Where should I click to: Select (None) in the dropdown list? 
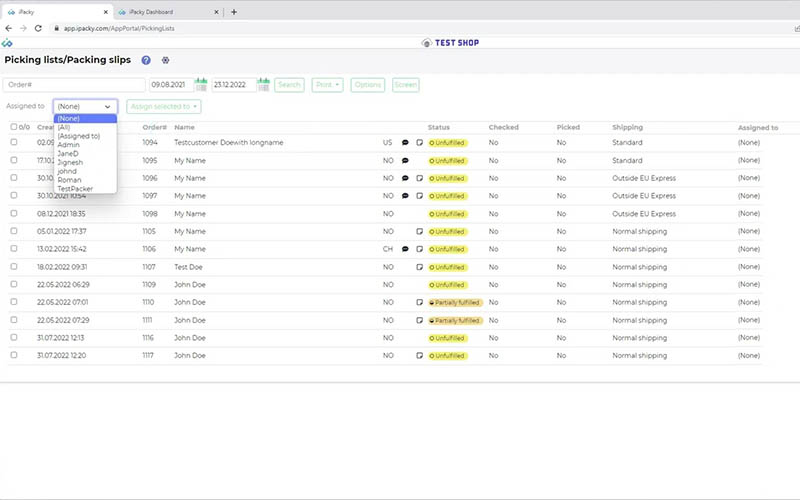click(85, 118)
